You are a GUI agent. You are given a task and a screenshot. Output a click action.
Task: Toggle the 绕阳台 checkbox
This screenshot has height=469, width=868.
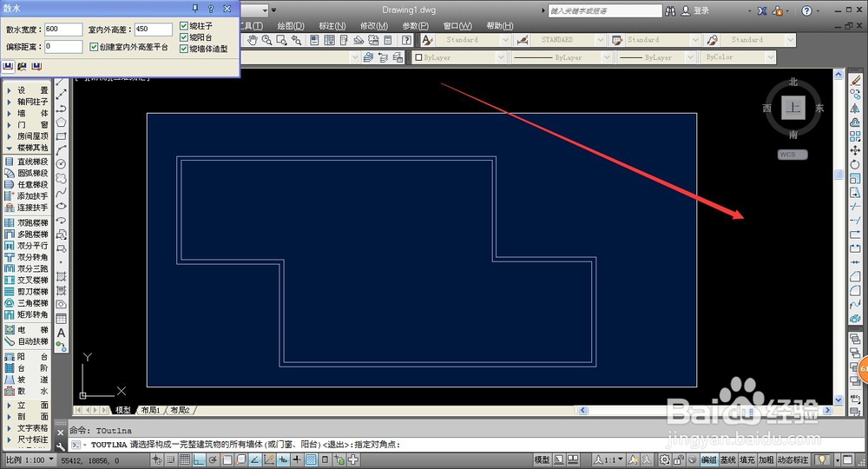click(184, 37)
